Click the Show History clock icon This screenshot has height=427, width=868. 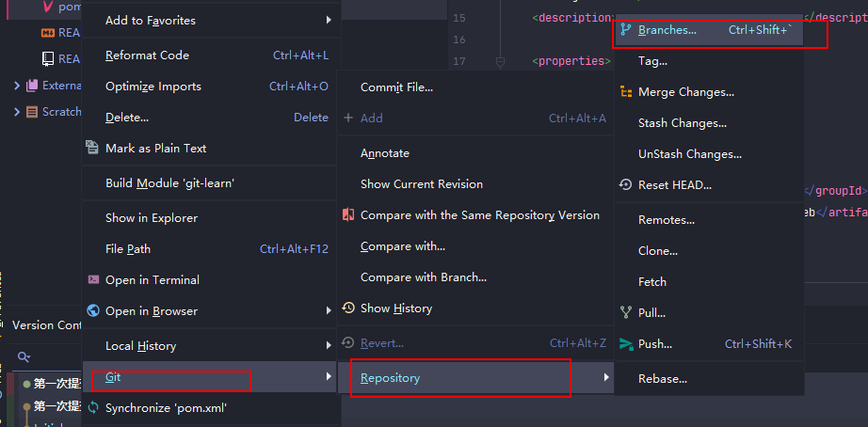pos(348,308)
